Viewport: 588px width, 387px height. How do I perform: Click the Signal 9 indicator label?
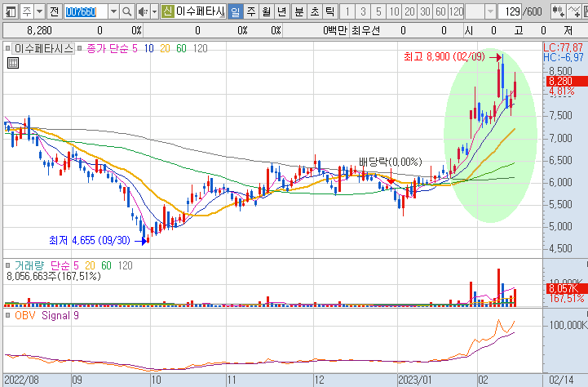[60, 315]
